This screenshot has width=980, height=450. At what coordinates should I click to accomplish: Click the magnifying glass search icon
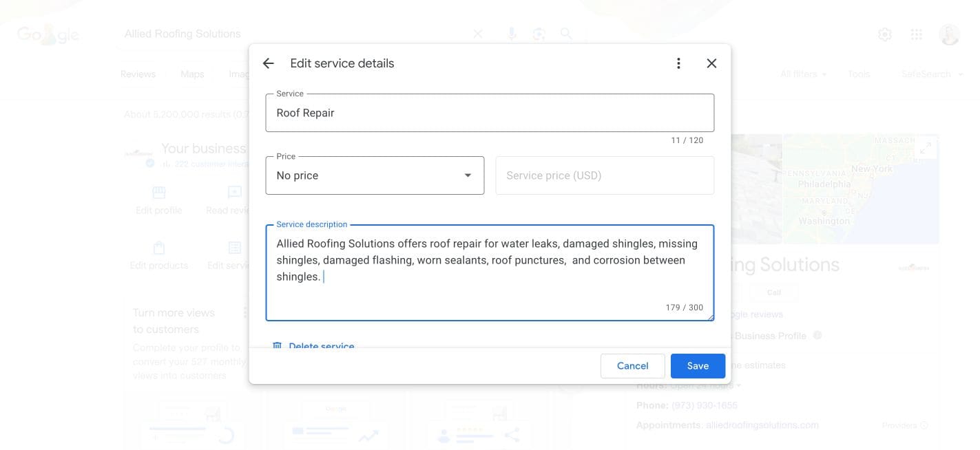[566, 34]
